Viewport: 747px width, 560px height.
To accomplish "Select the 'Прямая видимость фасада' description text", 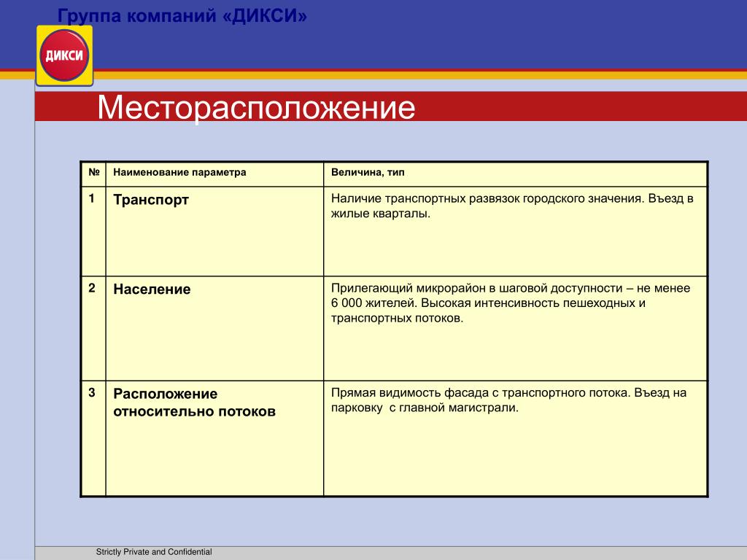I will pos(508,400).
